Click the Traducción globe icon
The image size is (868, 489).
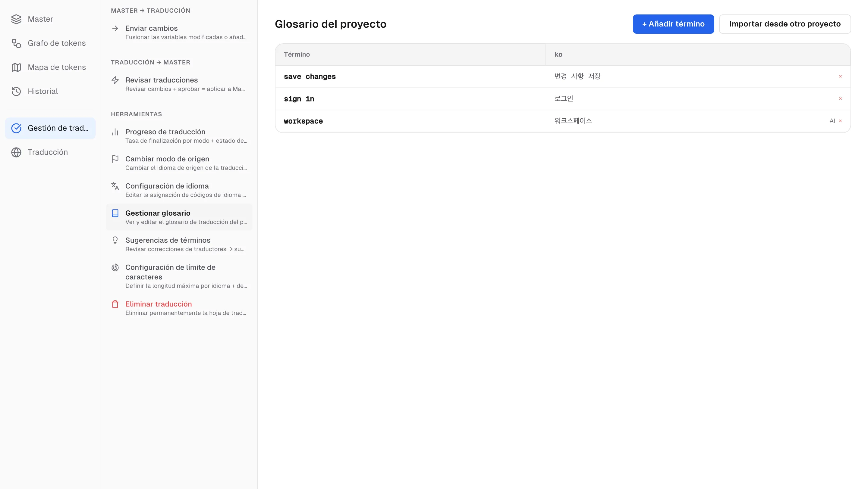16,152
